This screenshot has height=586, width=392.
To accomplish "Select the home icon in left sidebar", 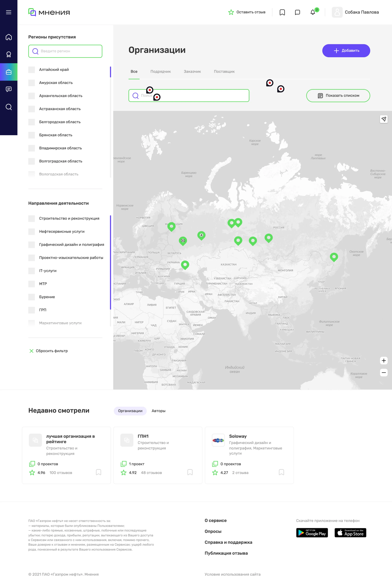I will pos(8,37).
